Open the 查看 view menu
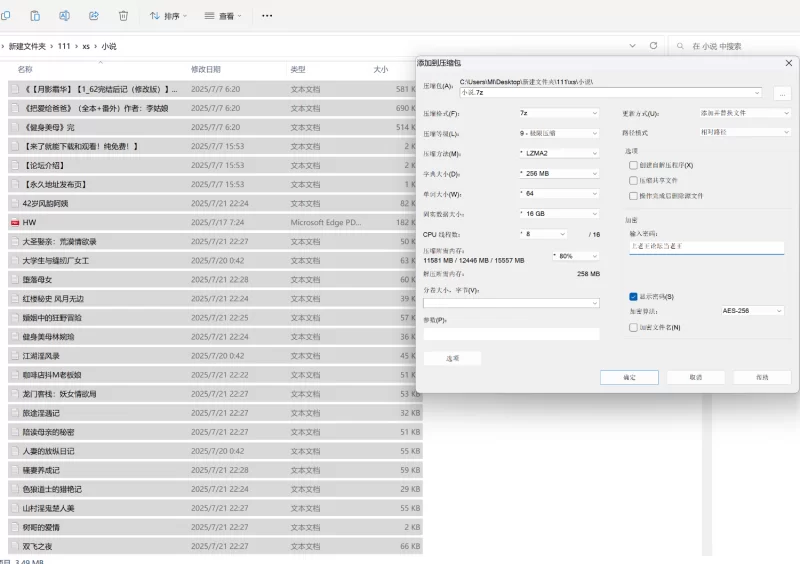The height and width of the screenshot is (564, 800). 222,16
